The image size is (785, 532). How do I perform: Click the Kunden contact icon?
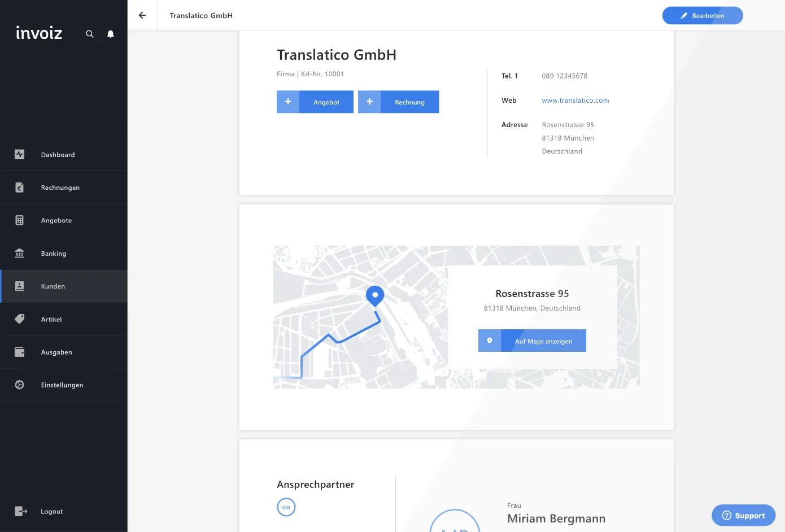[20, 286]
